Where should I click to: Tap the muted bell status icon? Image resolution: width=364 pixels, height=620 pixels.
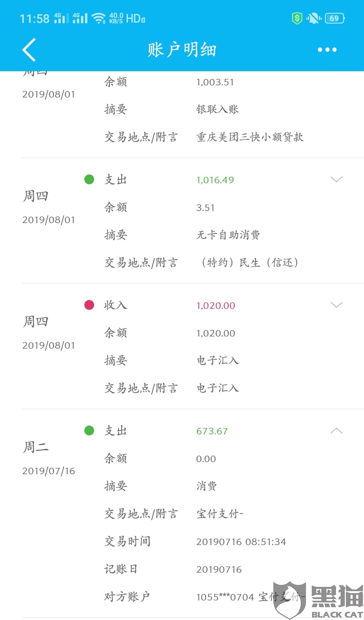(x=314, y=18)
